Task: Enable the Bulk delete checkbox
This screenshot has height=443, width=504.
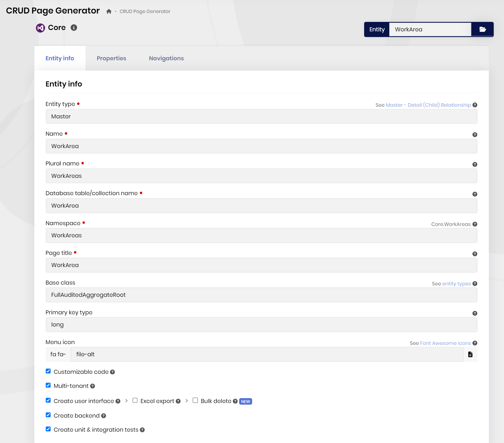Action: [195, 400]
